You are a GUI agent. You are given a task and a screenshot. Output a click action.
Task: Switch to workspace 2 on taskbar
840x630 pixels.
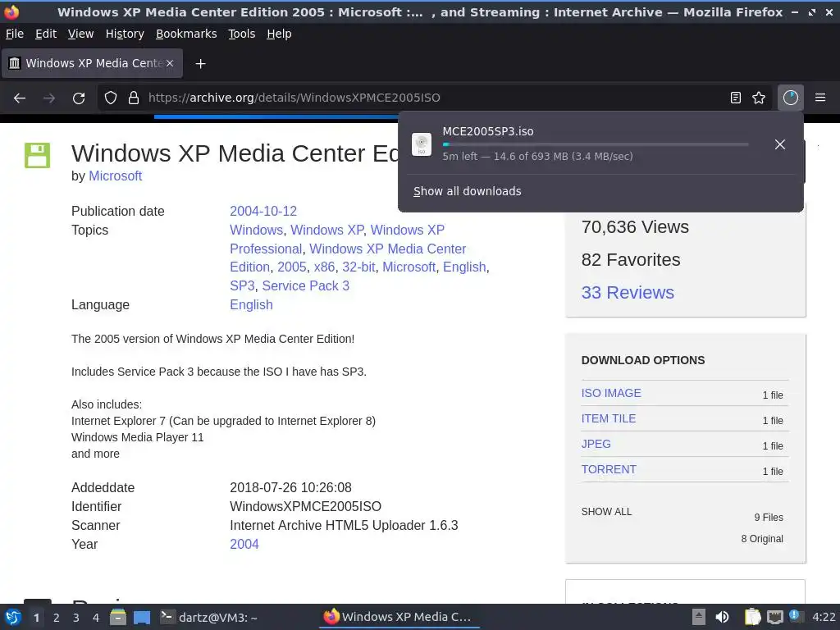click(x=57, y=618)
